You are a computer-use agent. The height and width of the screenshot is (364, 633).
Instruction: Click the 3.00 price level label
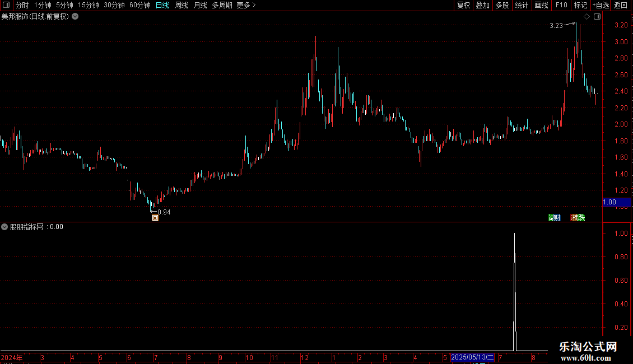click(x=621, y=42)
